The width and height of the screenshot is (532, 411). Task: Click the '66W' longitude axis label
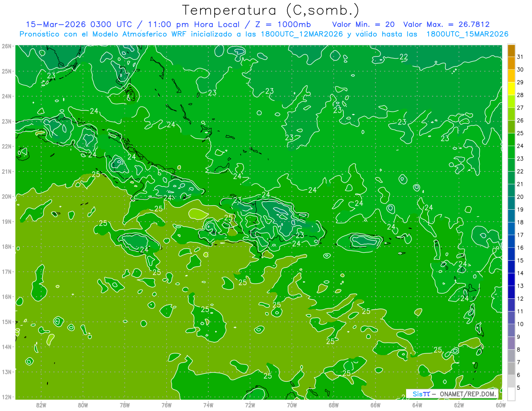[x=376, y=405]
